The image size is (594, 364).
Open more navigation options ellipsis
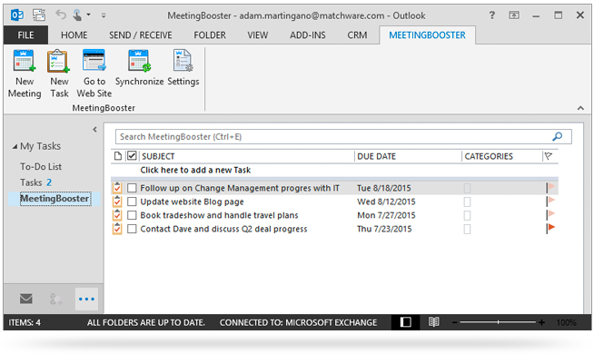click(86, 299)
